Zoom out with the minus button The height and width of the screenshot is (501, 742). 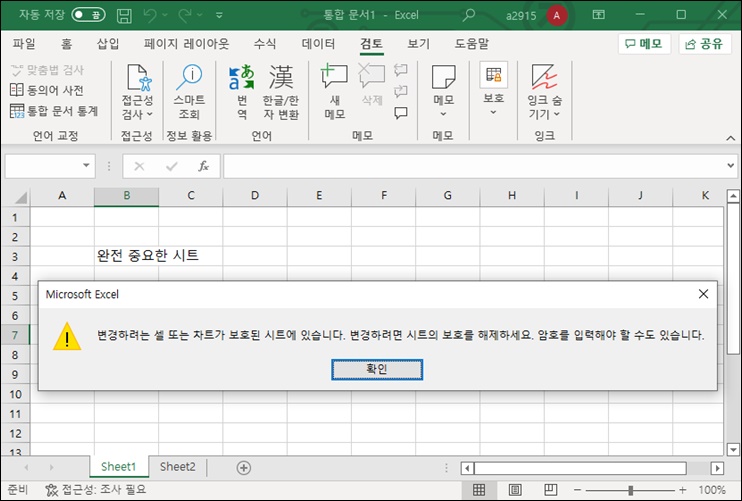[x=577, y=490]
